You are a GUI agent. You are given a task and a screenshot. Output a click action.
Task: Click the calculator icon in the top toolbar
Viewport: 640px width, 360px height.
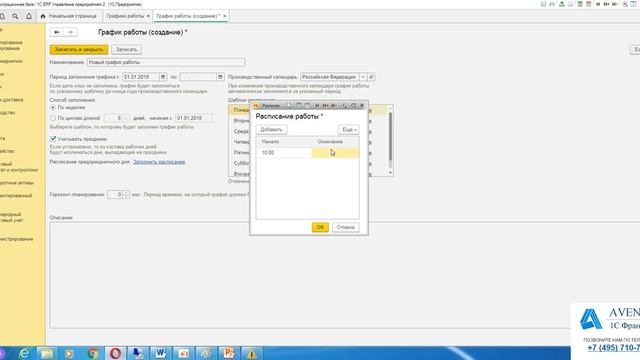coord(580,4)
